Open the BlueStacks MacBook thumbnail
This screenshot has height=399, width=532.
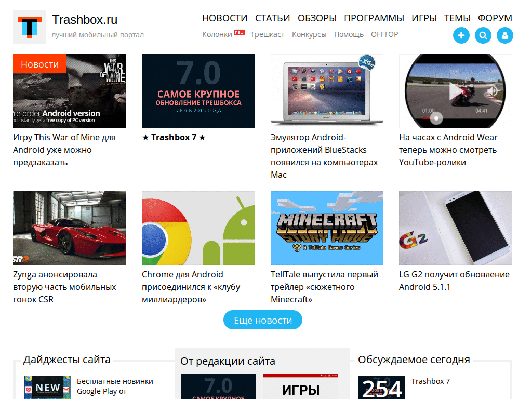(x=327, y=91)
